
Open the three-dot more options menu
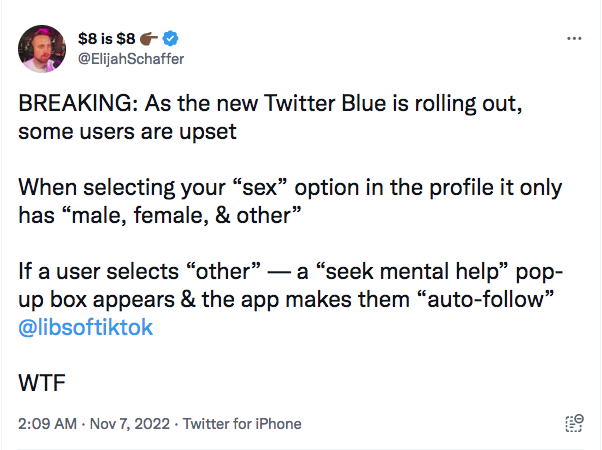tap(573, 39)
